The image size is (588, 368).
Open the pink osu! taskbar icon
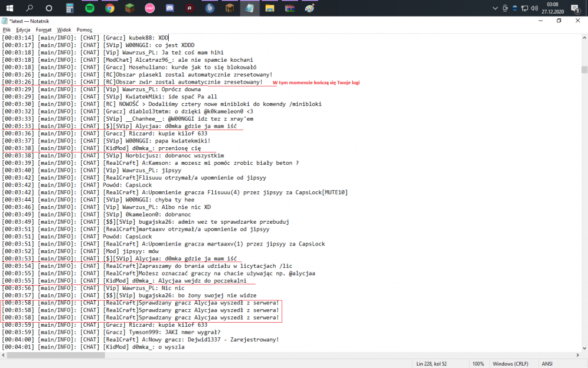click(150, 8)
